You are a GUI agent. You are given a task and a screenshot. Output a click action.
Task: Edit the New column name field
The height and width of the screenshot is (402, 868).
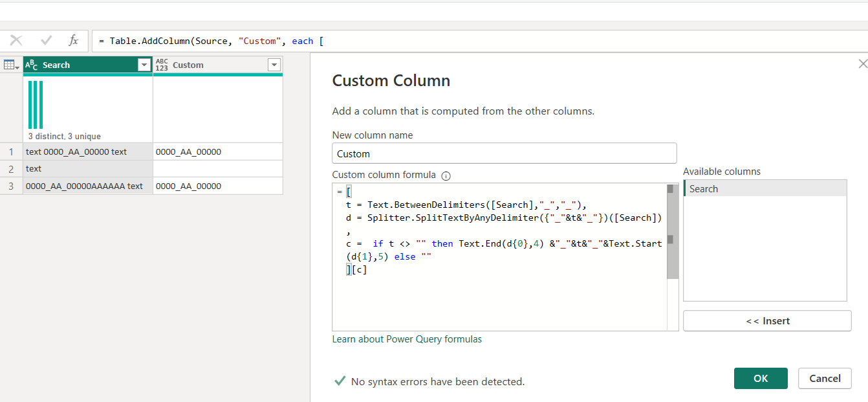(x=505, y=153)
